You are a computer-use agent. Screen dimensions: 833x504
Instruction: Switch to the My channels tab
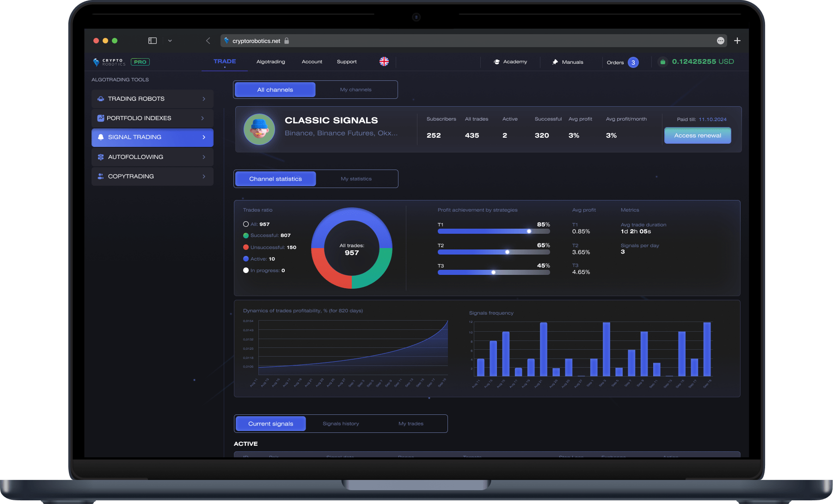[355, 90]
